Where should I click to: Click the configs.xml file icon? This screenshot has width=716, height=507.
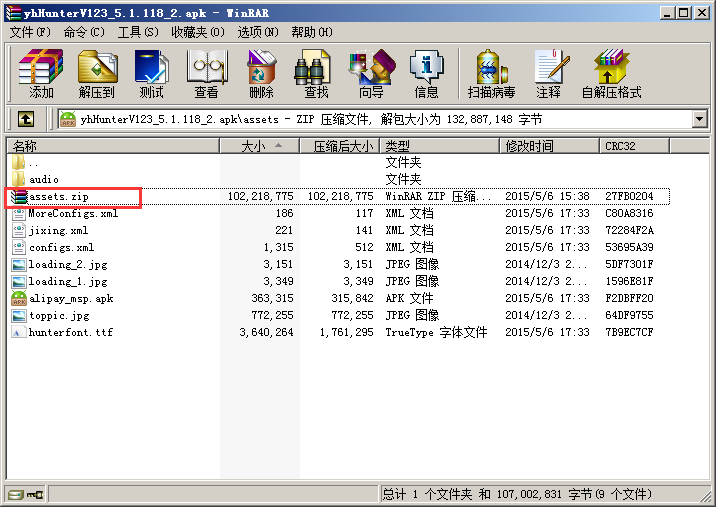(19, 248)
